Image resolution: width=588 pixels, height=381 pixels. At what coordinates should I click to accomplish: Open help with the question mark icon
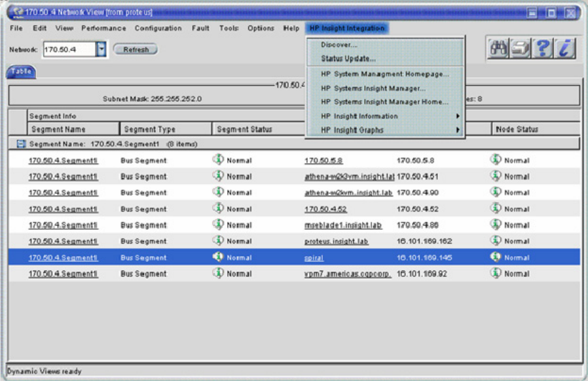point(542,48)
